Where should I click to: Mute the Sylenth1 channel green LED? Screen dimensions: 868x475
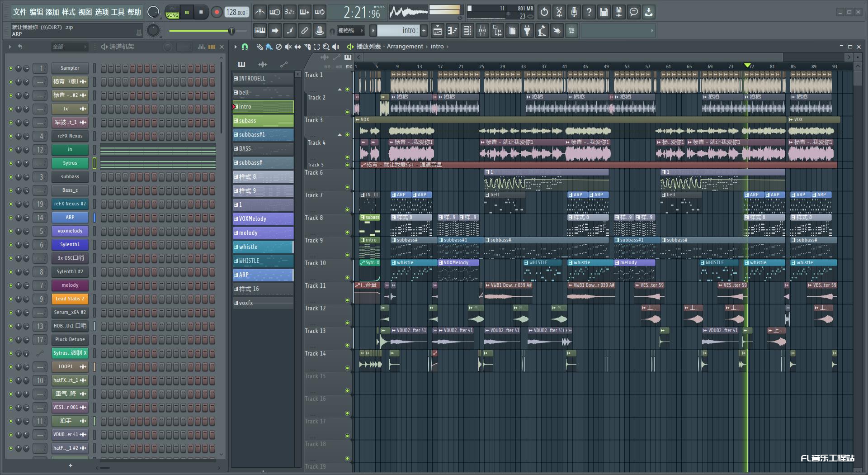click(x=10, y=245)
